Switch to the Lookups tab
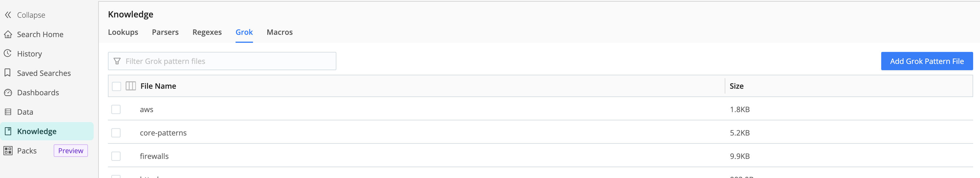The height and width of the screenshot is (178, 980). point(123,32)
